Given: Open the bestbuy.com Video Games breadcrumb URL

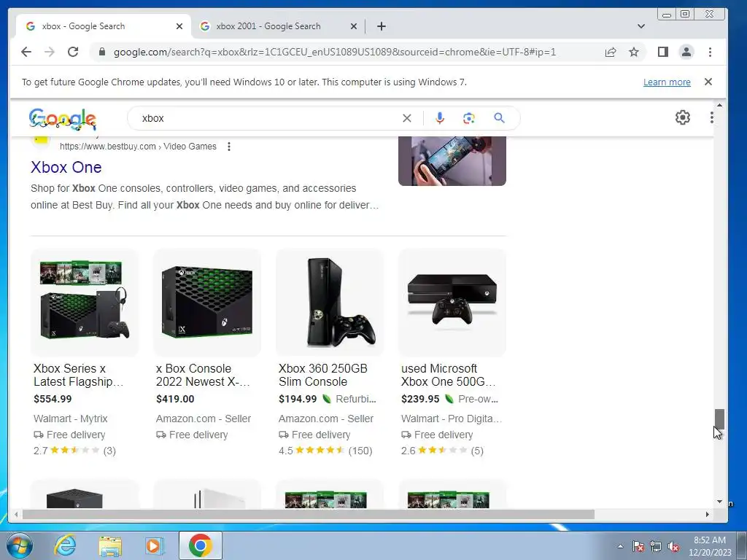Looking at the screenshot, I should [x=138, y=146].
